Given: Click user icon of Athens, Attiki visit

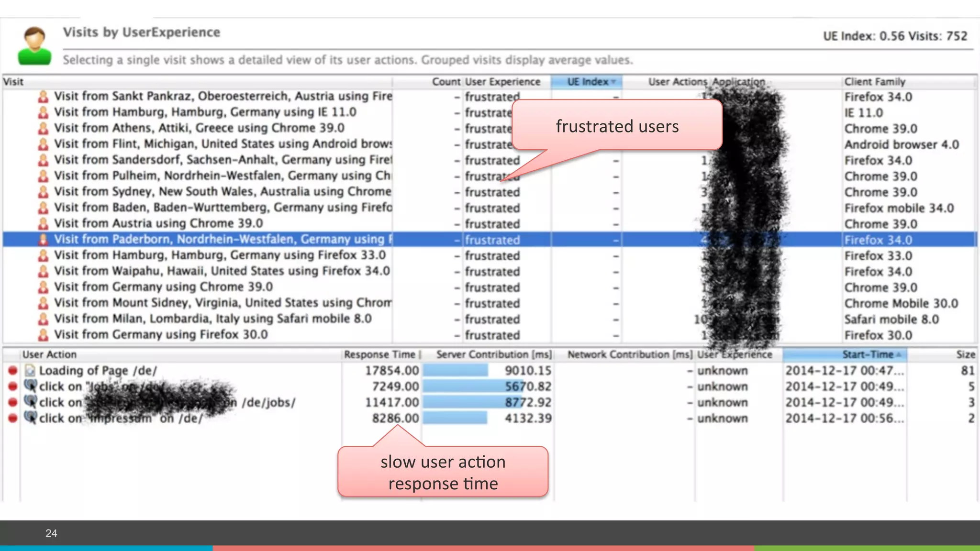Looking at the screenshot, I should (43, 128).
